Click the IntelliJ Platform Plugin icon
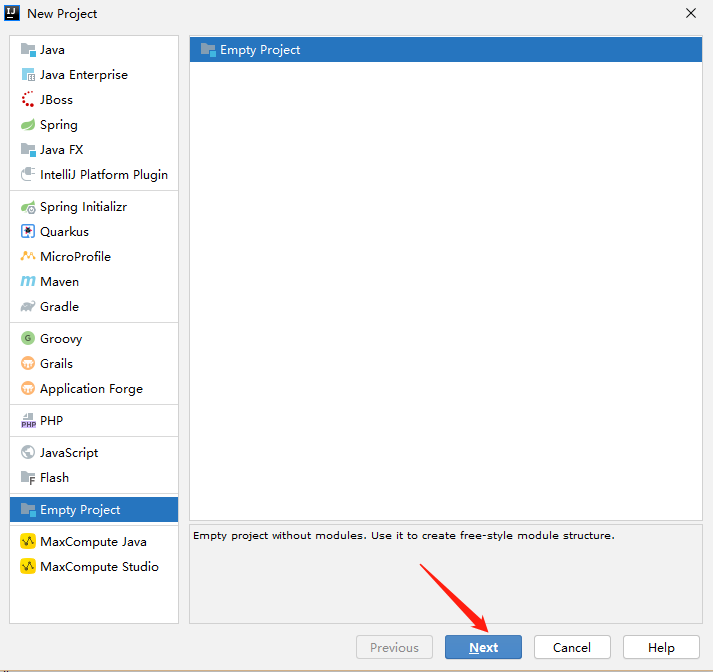Viewport: 713px width, 672px height. pyautogui.click(x=28, y=175)
